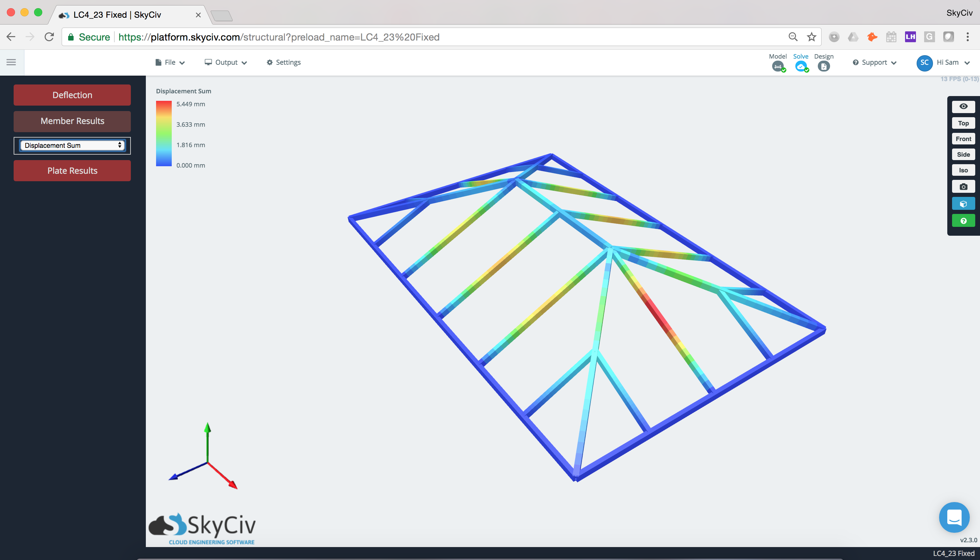The width and height of the screenshot is (980, 560).
Task: Switch to the Iso view
Action: [x=963, y=170]
